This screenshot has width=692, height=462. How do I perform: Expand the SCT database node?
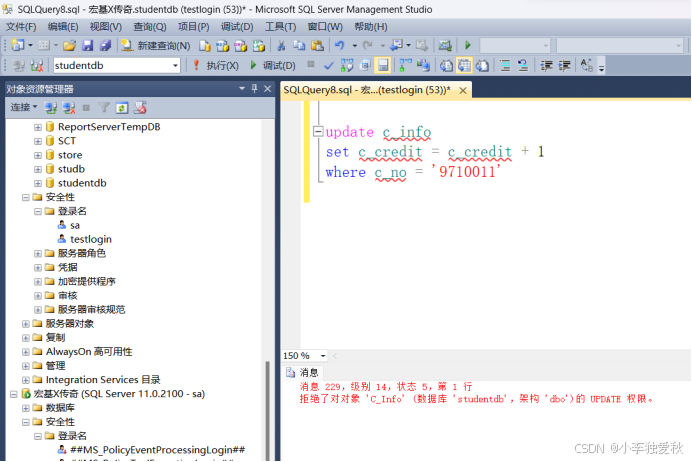(x=38, y=141)
